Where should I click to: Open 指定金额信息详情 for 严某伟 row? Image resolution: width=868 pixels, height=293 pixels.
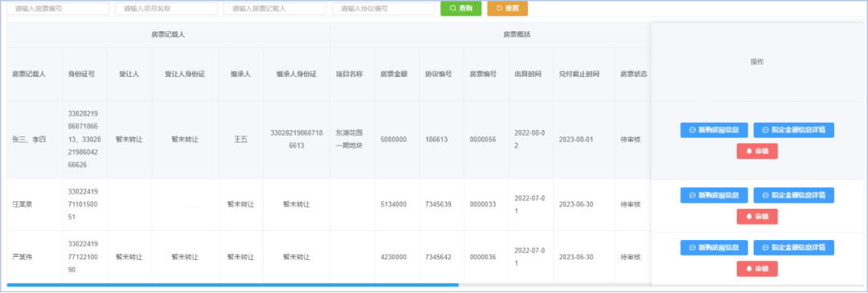coord(794,248)
